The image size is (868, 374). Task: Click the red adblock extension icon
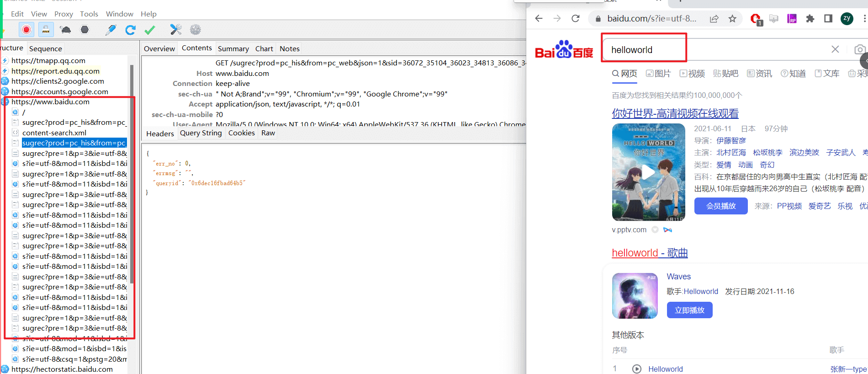[756, 19]
